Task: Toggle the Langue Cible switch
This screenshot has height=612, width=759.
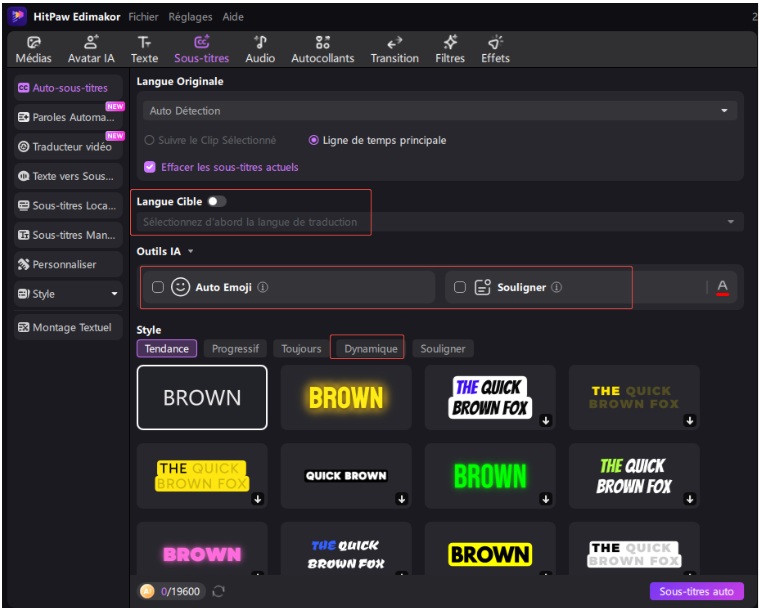Action: [x=217, y=202]
